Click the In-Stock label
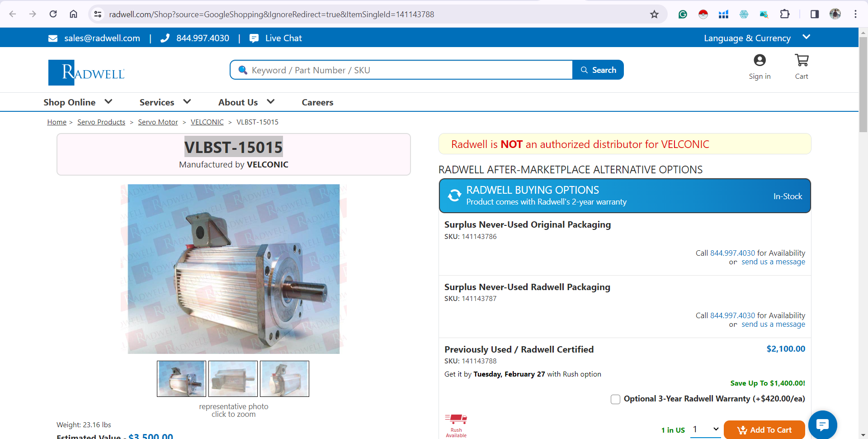868x439 pixels. point(788,196)
